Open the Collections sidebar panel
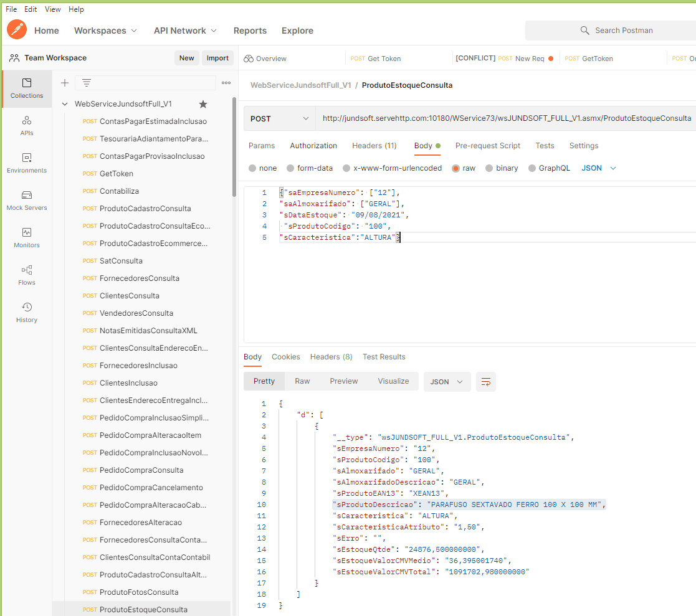 point(27,88)
